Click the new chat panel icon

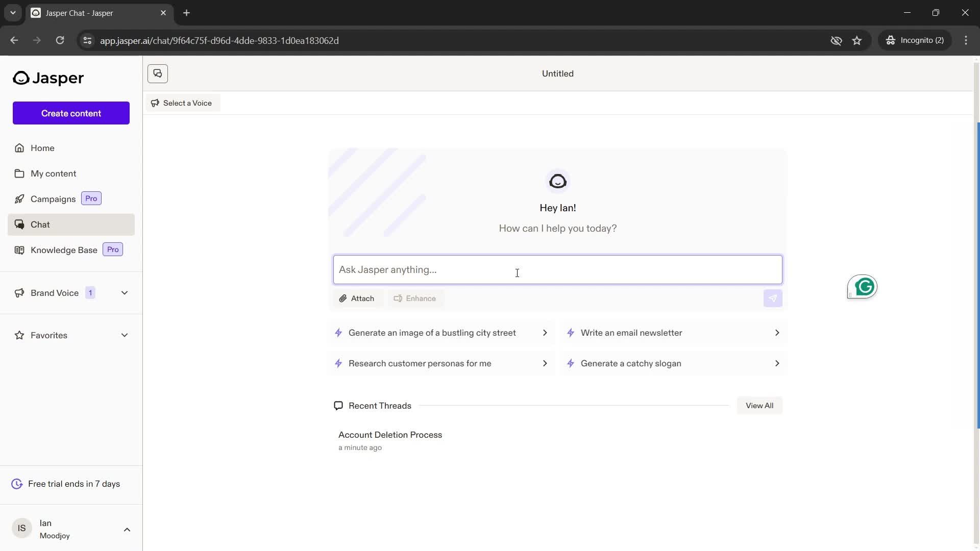click(x=158, y=73)
